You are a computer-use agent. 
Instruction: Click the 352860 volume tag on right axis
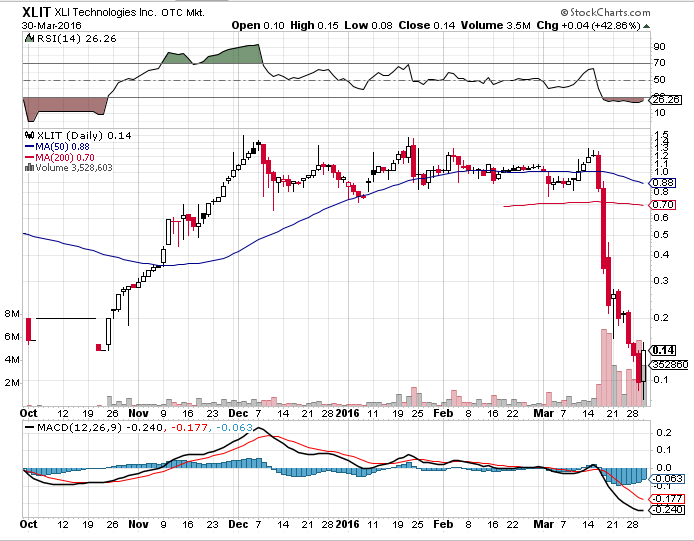pyautogui.click(x=669, y=365)
